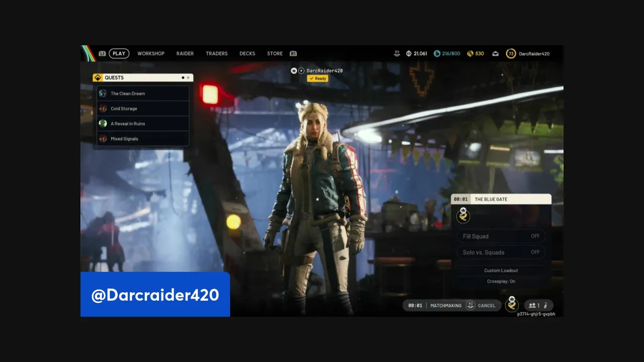Cancel matchmaking with the CANCEL button
Viewport: 644px width, 362px height.
[487, 306]
